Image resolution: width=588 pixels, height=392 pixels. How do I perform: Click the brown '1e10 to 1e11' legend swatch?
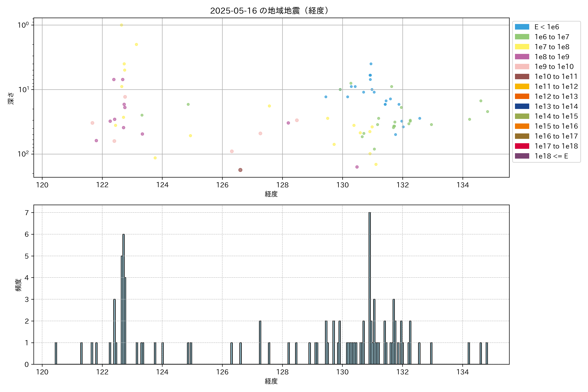pos(522,76)
